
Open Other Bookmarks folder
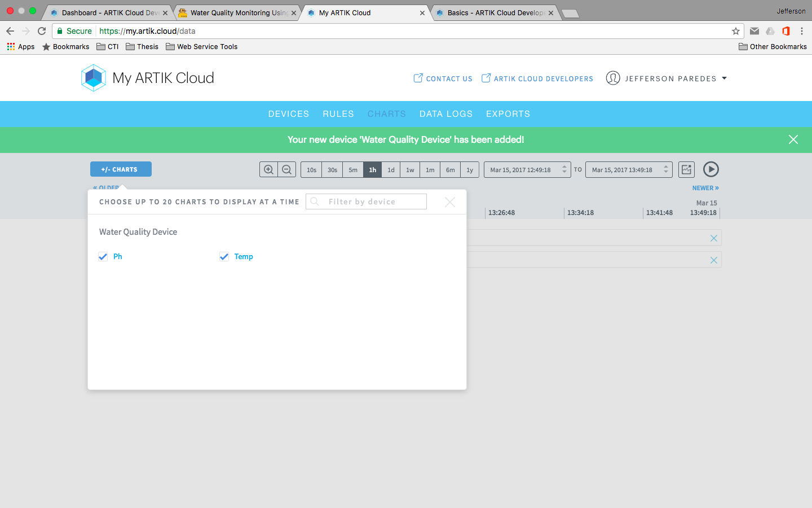tap(773, 47)
